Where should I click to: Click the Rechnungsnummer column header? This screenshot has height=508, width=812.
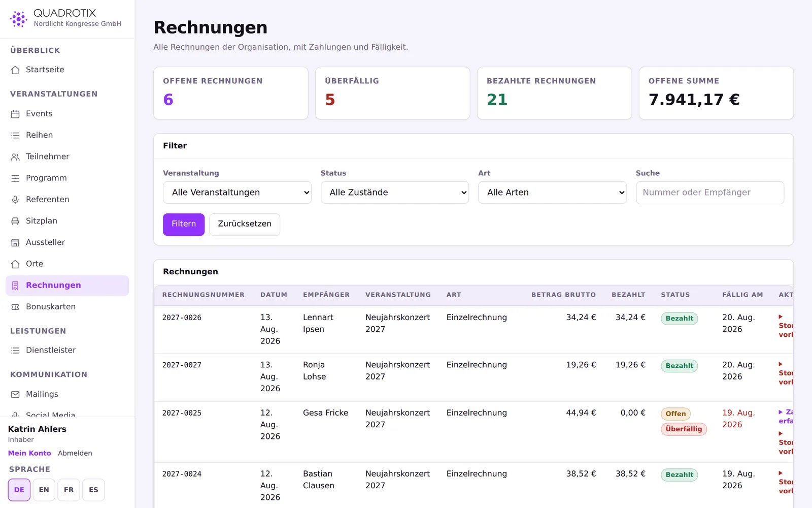pyautogui.click(x=203, y=295)
